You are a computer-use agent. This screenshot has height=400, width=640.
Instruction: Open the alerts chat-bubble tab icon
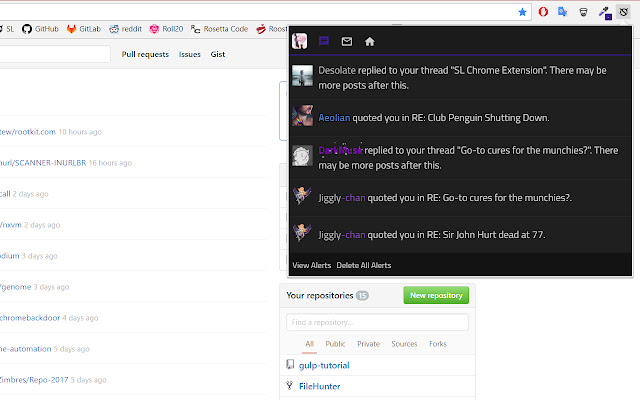(324, 41)
